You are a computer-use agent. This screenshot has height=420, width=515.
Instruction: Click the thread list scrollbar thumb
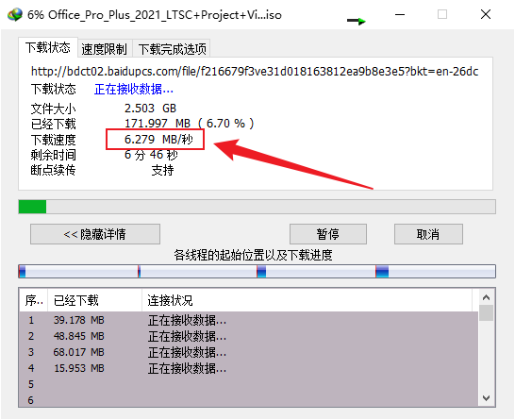click(x=486, y=312)
